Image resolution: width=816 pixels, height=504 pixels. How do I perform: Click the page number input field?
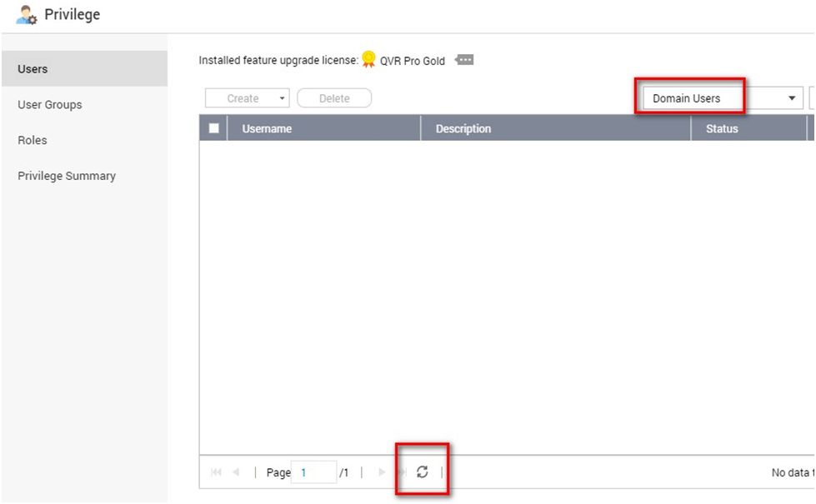click(313, 472)
